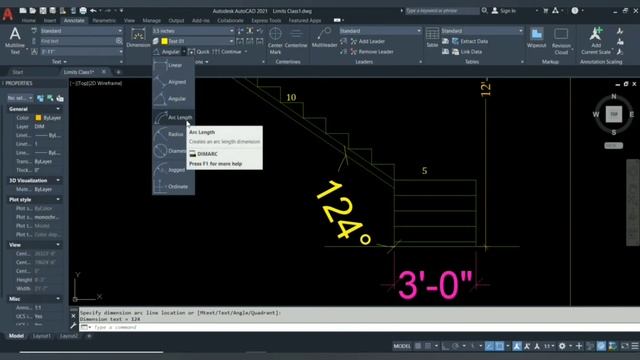
Task: Insert a Center Mark
Action: point(275,40)
